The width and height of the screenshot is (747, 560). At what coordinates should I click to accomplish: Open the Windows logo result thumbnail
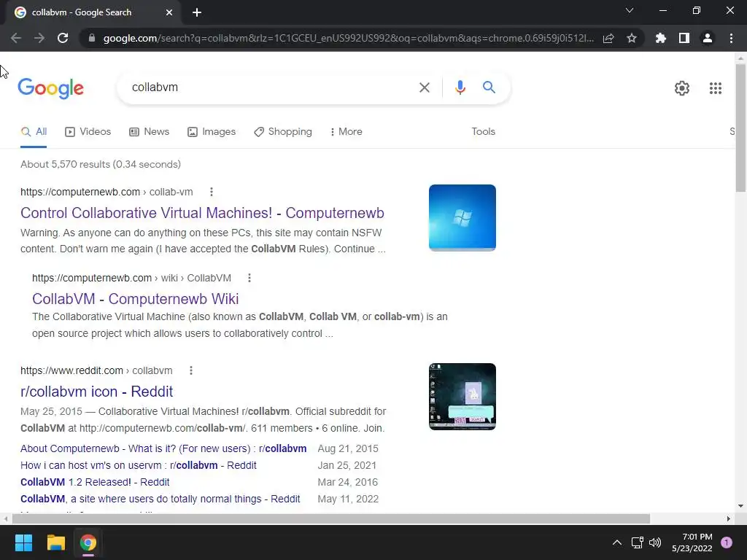462,217
